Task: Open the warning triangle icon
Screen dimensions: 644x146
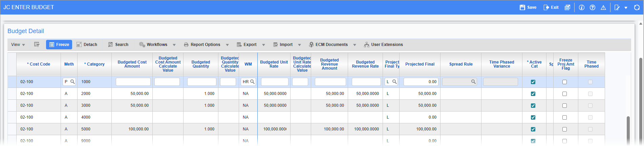Action: tap(603, 7)
